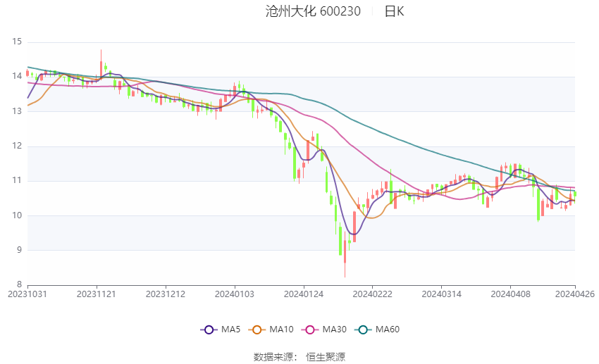599x364 pixels.
Task: Hide the MA10 line via legend label
Action: (x=281, y=330)
